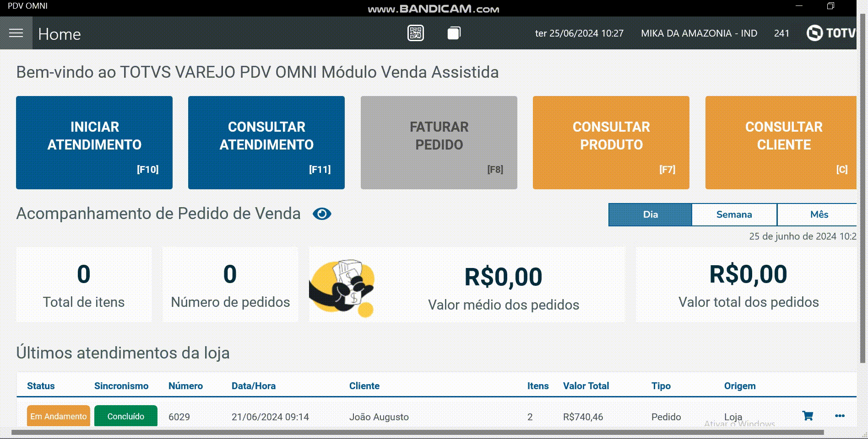Click the Sincronismo column header
This screenshot has width=868, height=439.
(x=121, y=386)
